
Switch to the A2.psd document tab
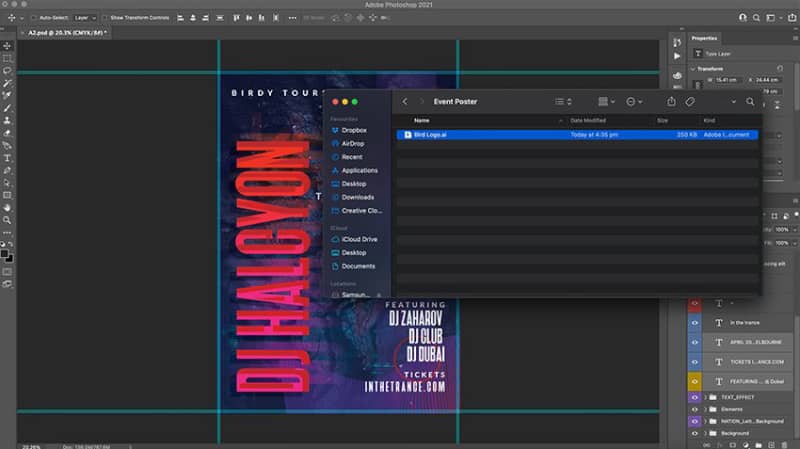point(66,33)
